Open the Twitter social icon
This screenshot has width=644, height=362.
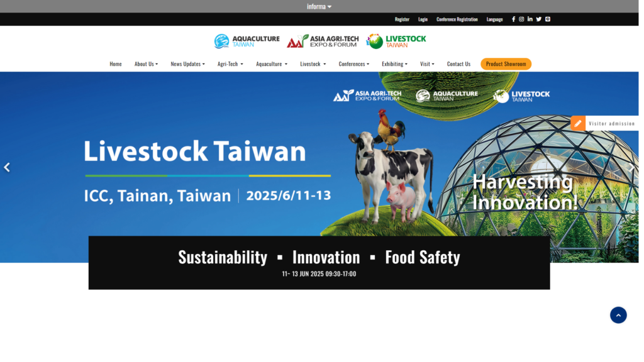pyautogui.click(x=539, y=19)
